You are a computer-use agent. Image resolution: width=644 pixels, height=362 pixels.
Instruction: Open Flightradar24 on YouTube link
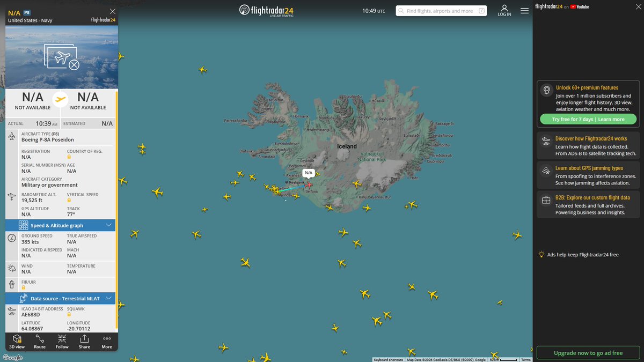[x=562, y=6]
